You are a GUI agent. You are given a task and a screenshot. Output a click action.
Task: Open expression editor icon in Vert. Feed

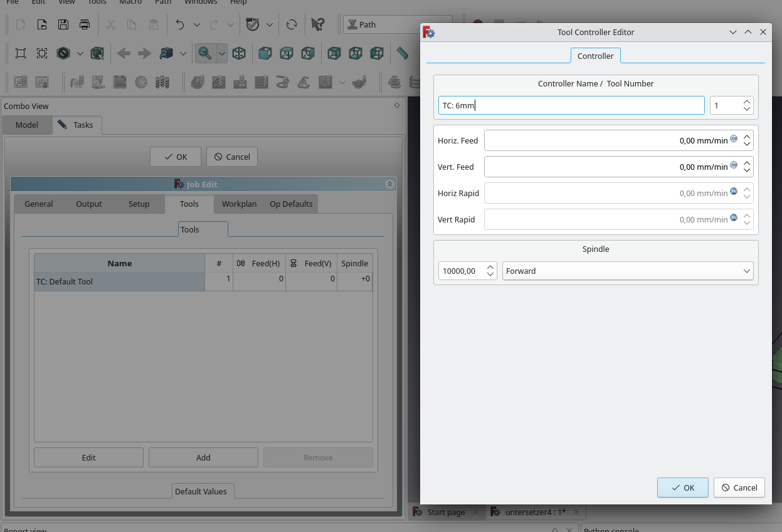[x=734, y=165]
